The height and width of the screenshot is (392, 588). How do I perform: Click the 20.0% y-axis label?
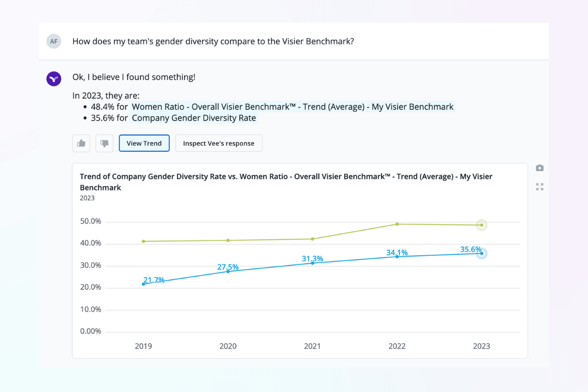coord(91,287)
